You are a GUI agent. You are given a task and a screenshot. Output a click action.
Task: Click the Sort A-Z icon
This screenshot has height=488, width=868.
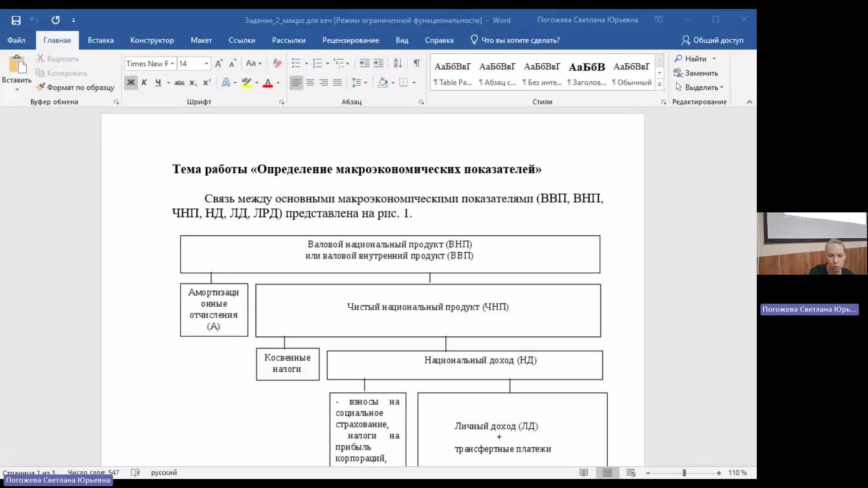pyautogui.click(x=398, y=63)
